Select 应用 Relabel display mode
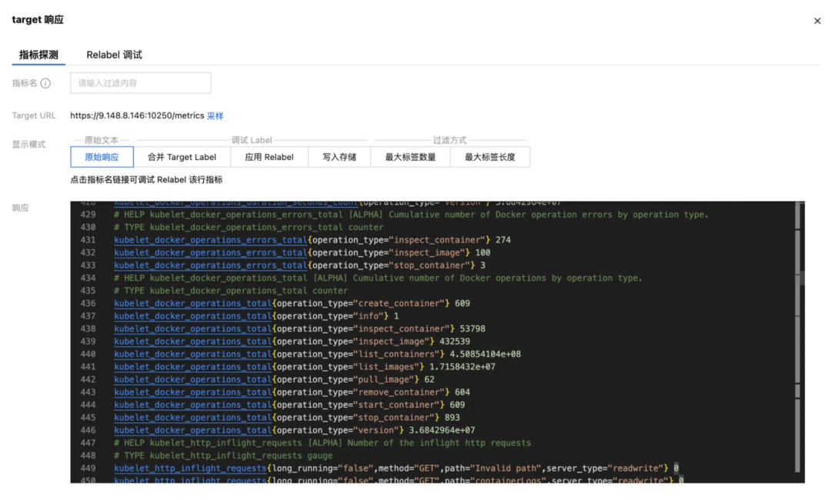The image size is (831, 504). (269, 158)
